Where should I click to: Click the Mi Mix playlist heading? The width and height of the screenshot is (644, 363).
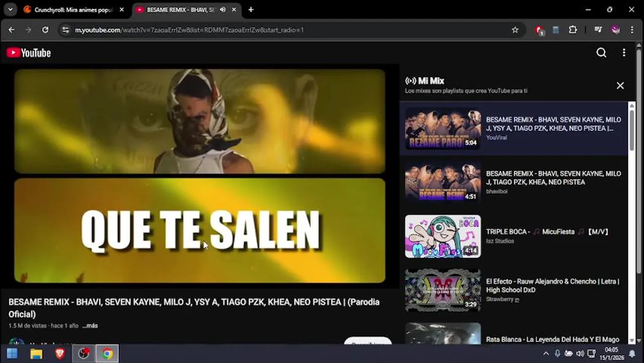pos(431,81)
